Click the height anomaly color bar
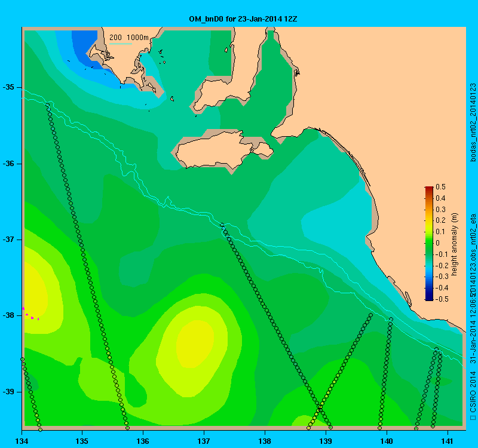This screenshot has width=478, height=448. (429, 244)
